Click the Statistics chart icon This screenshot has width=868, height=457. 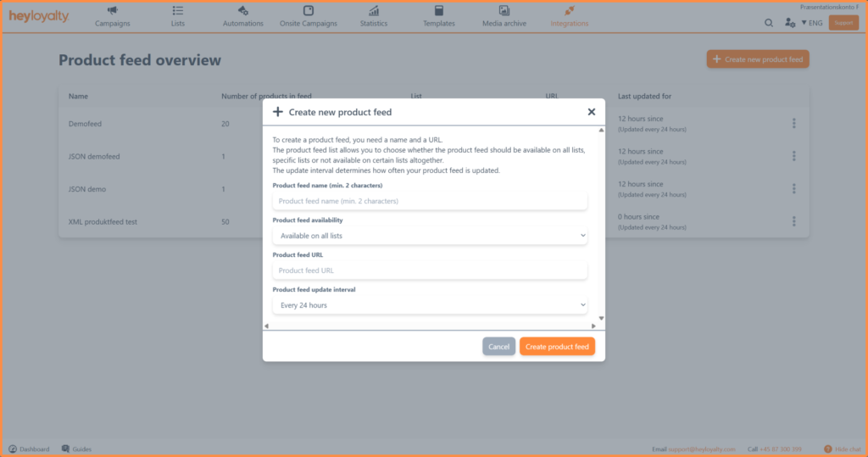(x=374, y=11)
